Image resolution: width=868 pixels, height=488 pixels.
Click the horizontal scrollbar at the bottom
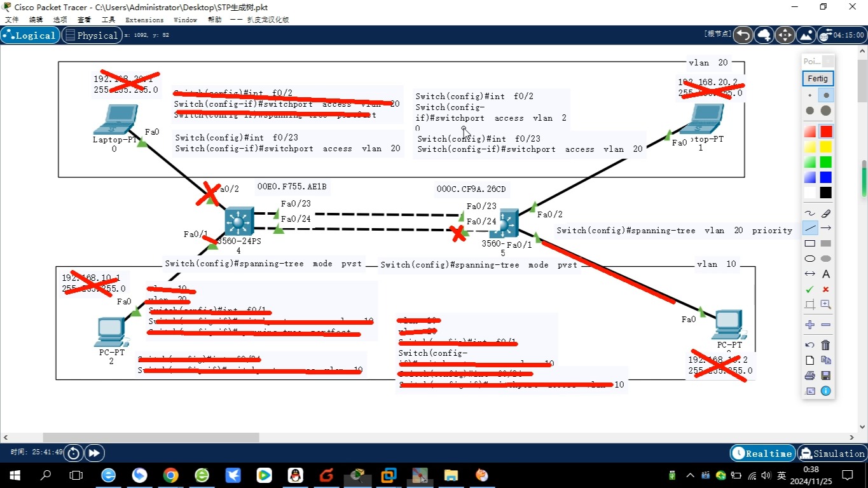point(149,437)
